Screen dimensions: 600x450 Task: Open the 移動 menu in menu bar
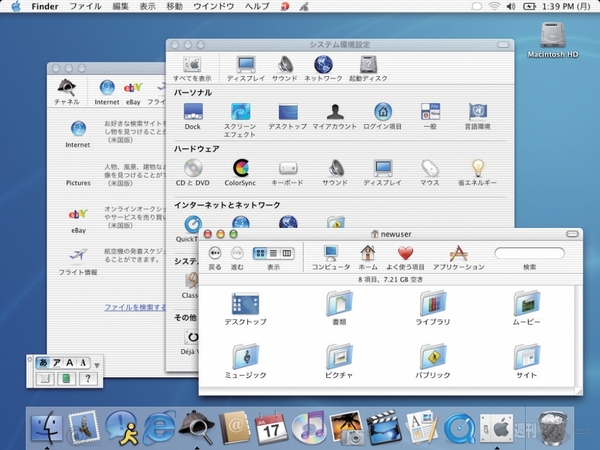[x=174, y=6]
